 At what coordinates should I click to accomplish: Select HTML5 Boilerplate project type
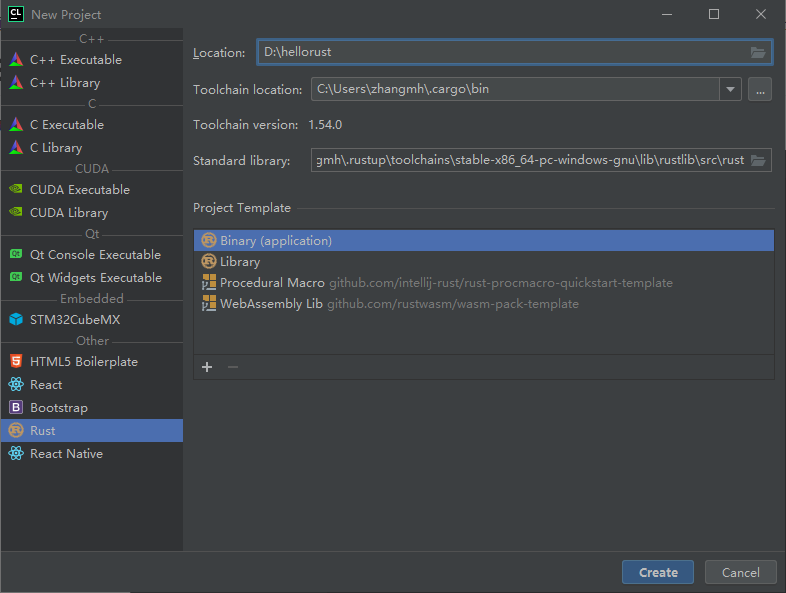tap(92, 361)
